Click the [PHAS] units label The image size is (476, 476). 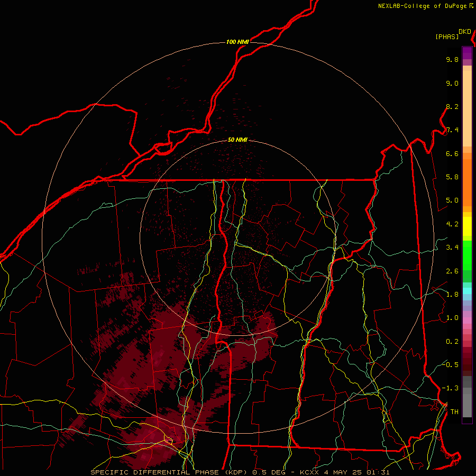(447, 36)
